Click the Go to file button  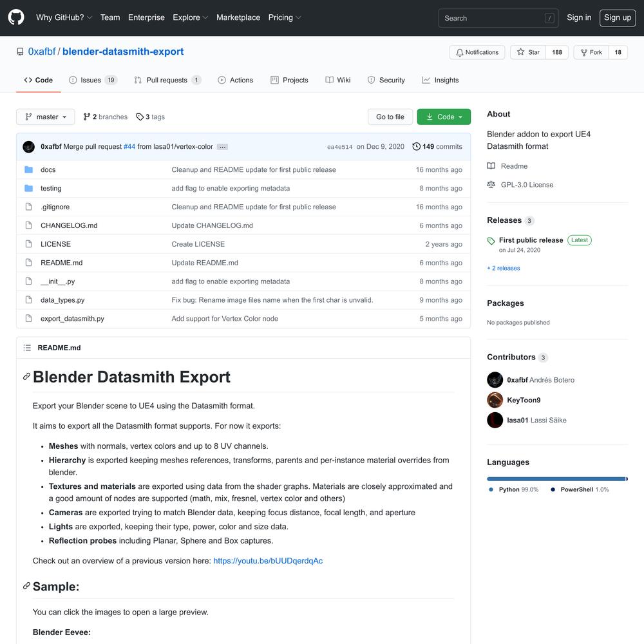point(390,117)
